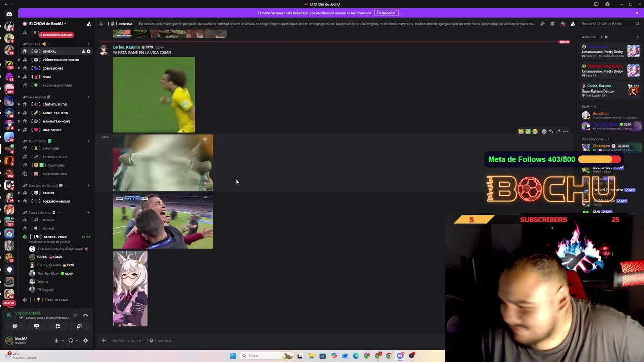
Task: Expand Actividad panel chevron
Action: point(638,37)
